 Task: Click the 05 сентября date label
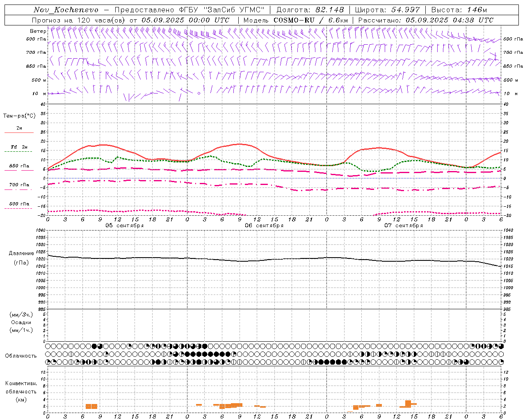[124, 226]
